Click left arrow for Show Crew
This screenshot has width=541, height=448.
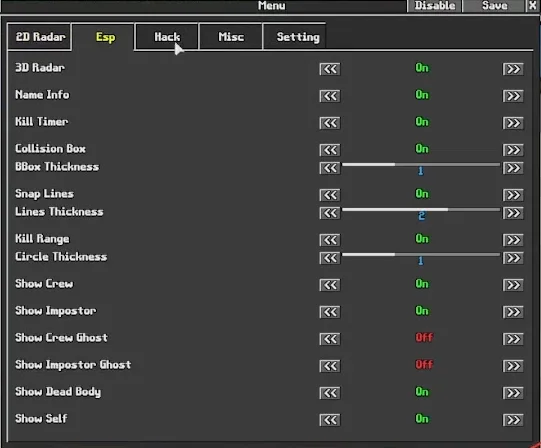pyautogui.click(x=330, y=285)
